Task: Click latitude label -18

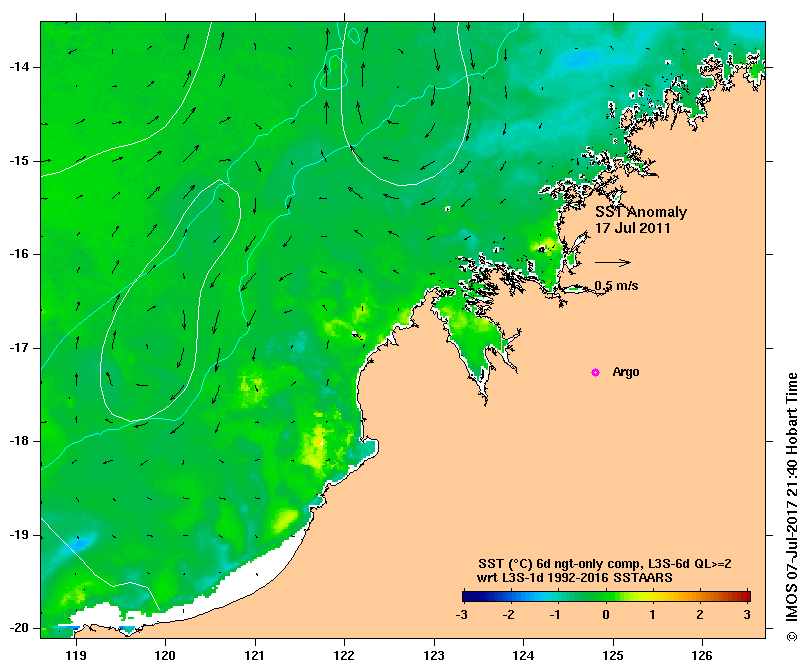Action: (x=19, y=441)
